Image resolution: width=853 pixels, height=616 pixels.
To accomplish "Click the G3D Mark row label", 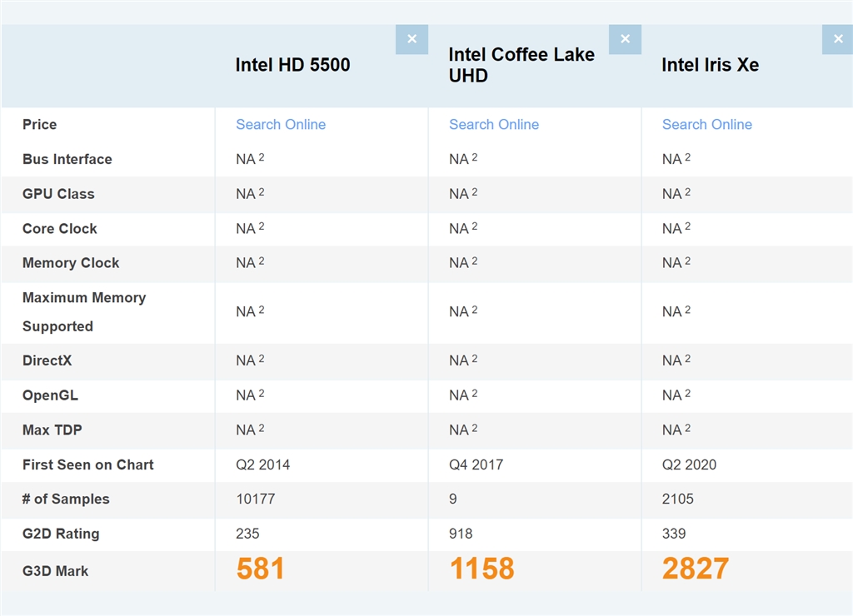I will (x=56, y=571).
